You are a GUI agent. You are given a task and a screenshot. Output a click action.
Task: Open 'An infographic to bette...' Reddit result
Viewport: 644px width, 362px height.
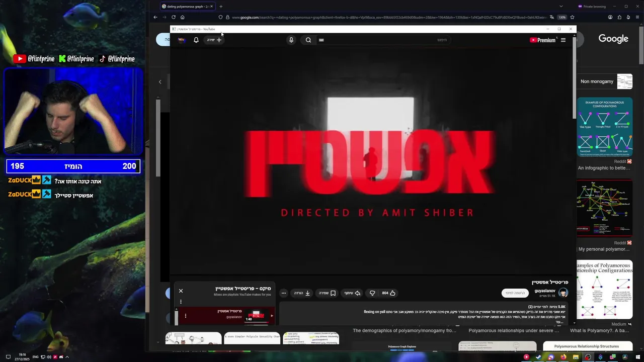click(x=604, y=168)
